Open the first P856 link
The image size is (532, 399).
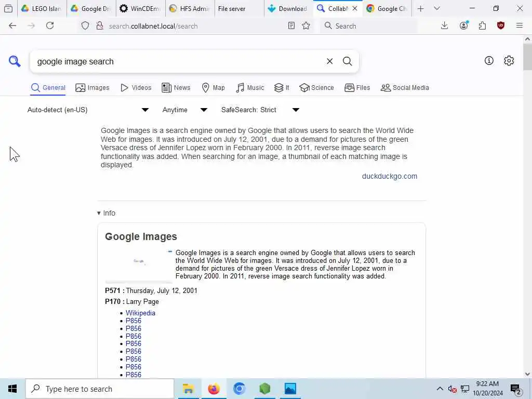(134, 321)
